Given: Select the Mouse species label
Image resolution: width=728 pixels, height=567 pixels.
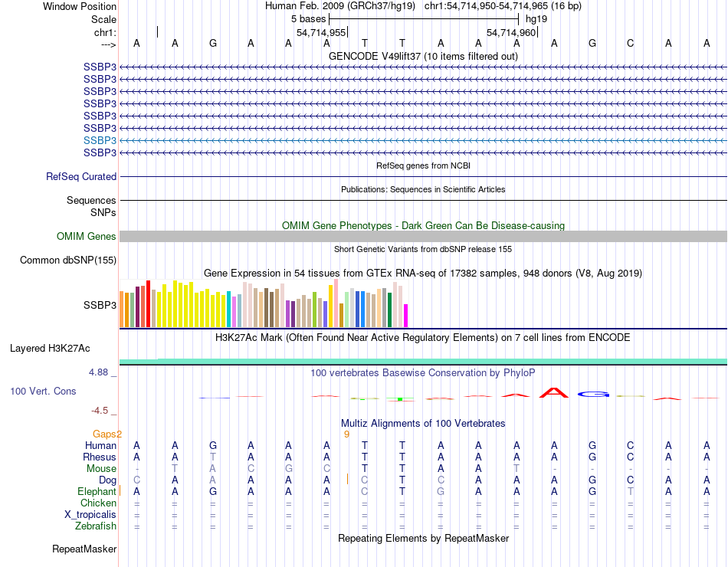Looking at the screenshot, I should click(x=101, y=469).
